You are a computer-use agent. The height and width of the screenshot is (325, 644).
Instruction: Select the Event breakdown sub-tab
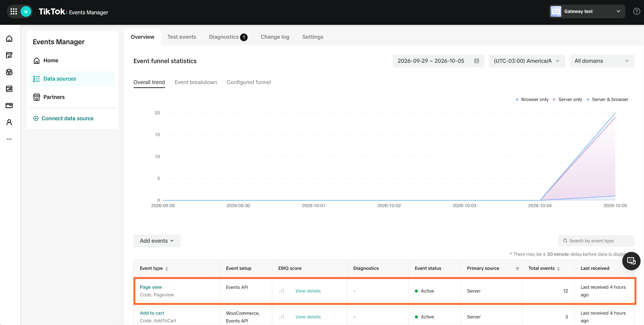click(196, 82)
